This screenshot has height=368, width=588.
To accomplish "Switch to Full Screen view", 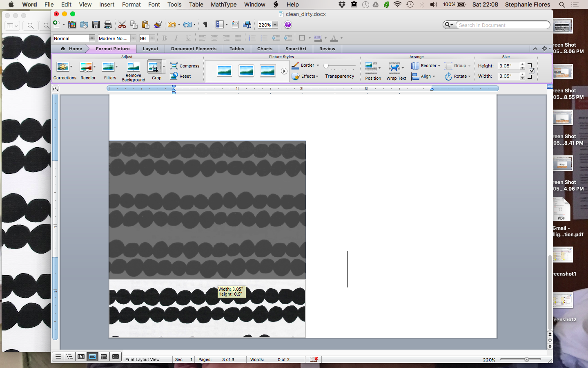I will click(116, 357).
